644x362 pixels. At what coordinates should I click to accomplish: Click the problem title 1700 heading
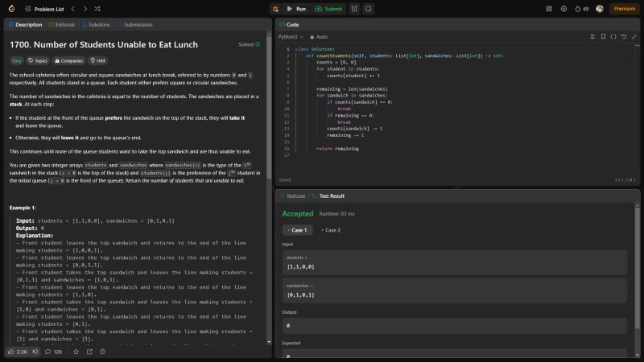(104, 45)
